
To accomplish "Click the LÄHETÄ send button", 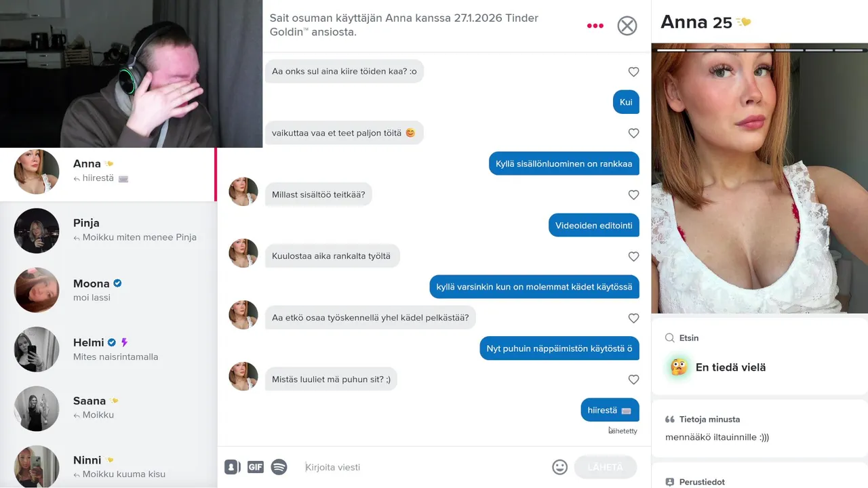I will coord(605,467).
